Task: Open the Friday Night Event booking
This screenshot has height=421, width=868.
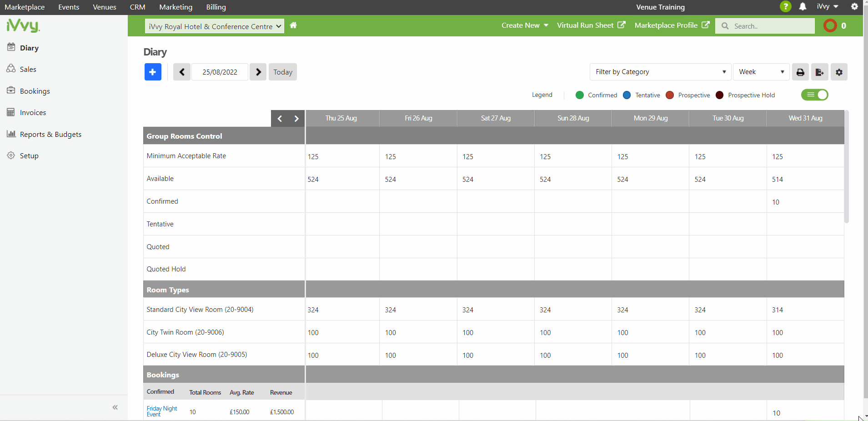Action: [x=162, y=411]
